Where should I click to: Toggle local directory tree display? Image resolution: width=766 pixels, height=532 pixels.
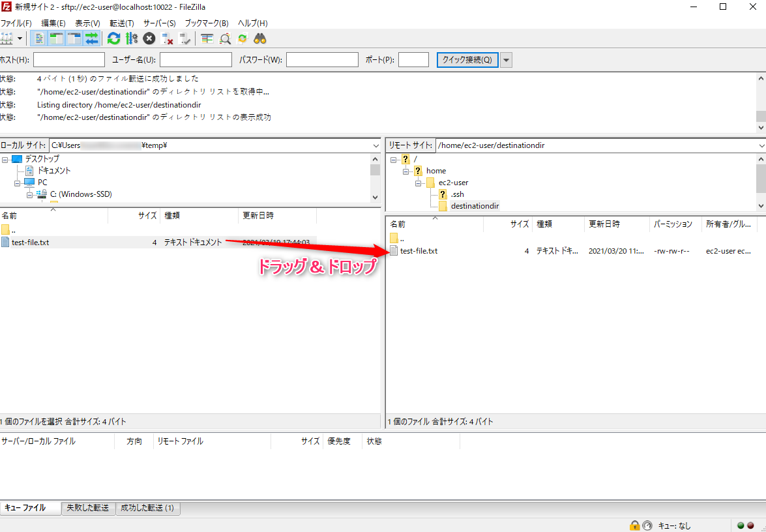click(56, 38)
